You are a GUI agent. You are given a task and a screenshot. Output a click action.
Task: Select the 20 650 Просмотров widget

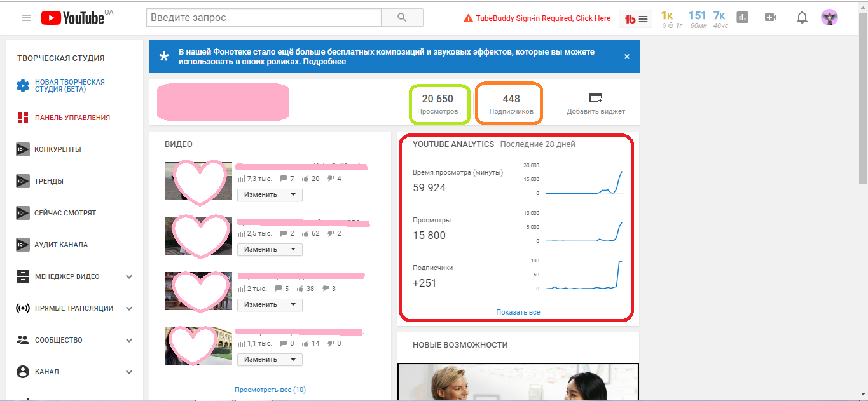437,104
